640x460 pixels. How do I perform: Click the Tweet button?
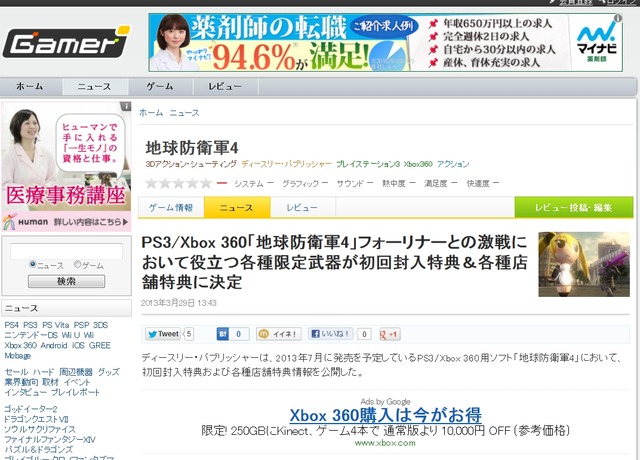(x=163, y=334)
